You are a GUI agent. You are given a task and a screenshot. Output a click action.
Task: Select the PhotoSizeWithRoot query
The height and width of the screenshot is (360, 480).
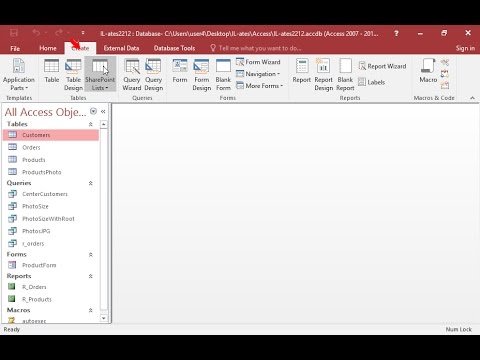tap(51, 219)
